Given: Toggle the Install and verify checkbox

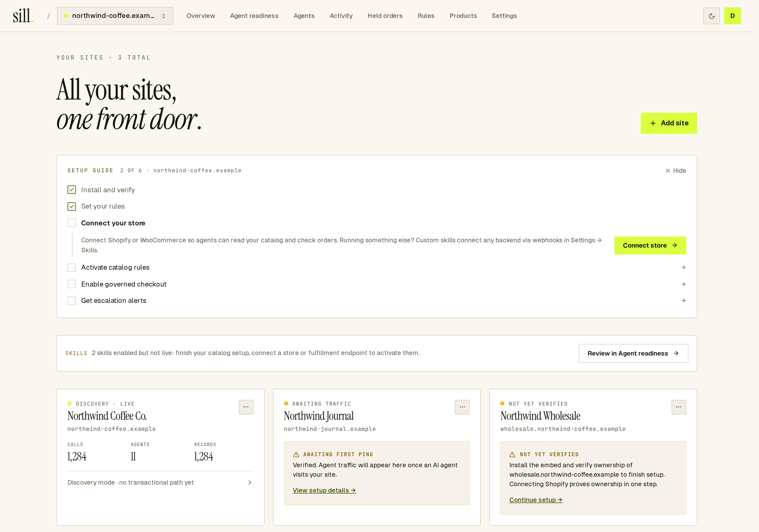Looking at the screenshot, I should (x=72, y=190).
